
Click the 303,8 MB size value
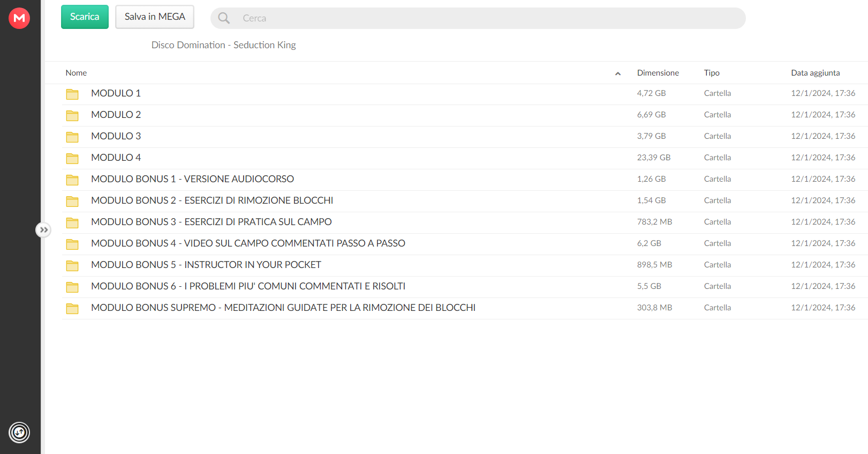(654, 308)
